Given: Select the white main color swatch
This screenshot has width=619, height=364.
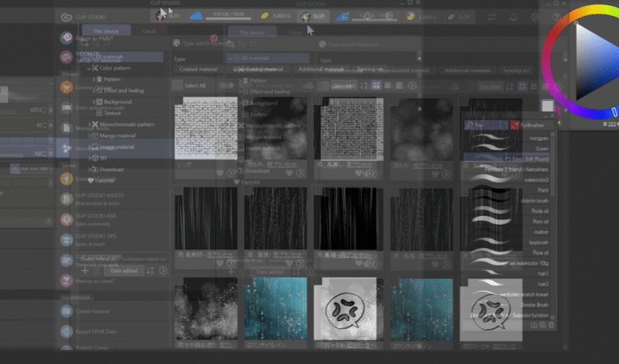Looking at the screenshot, I should pos(547,106).
